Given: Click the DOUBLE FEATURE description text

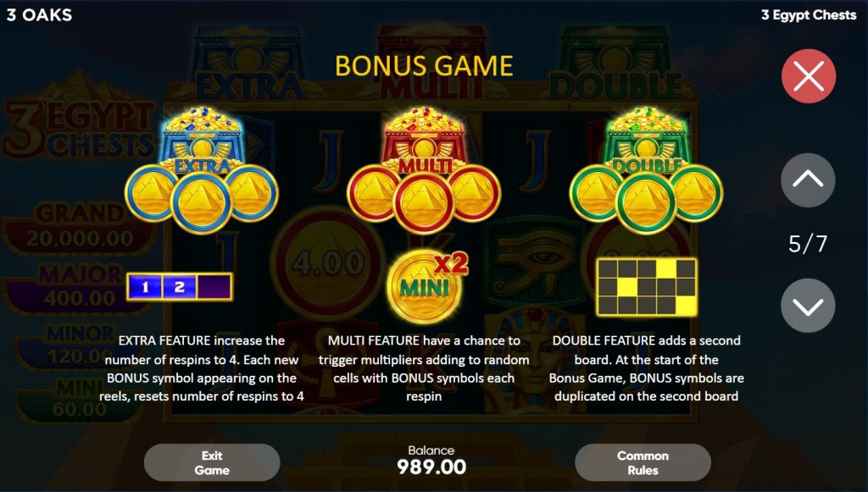Looking at the screenshot, I should pos(646,368).
